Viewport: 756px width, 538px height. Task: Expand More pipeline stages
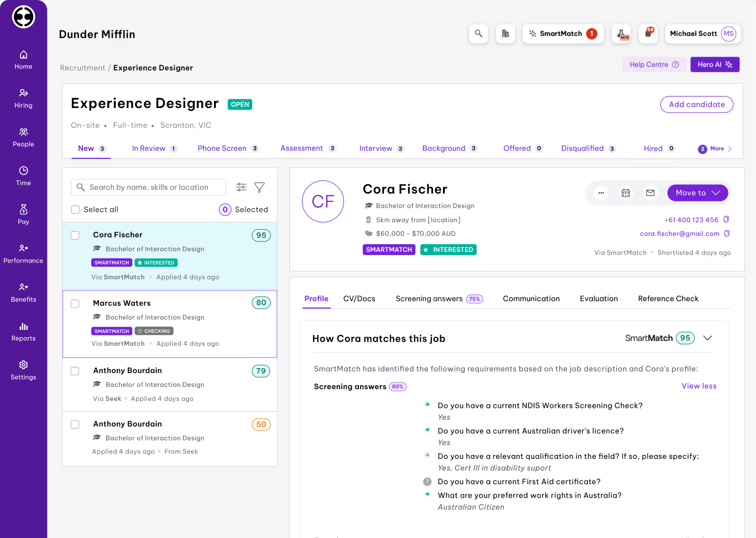[x=716, y=149]
